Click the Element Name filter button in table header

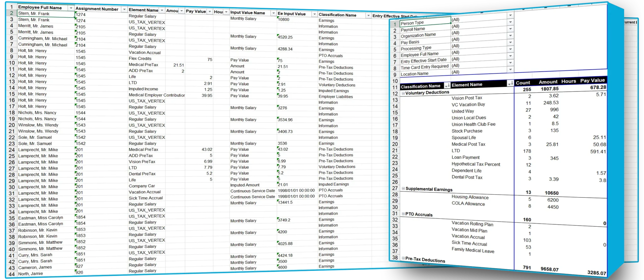pyautogui.click(x=162, y=10)
